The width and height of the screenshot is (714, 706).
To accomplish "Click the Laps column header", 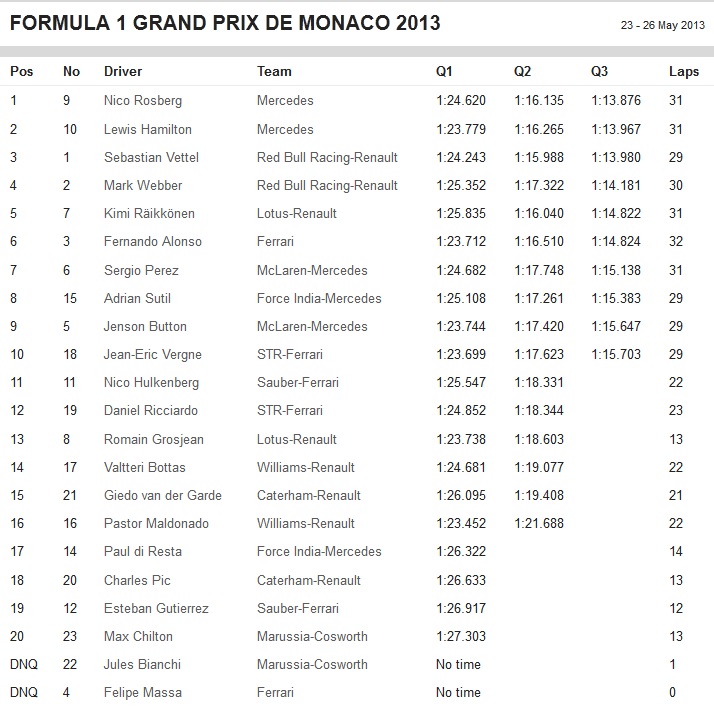I will click(x=684, y=72).
